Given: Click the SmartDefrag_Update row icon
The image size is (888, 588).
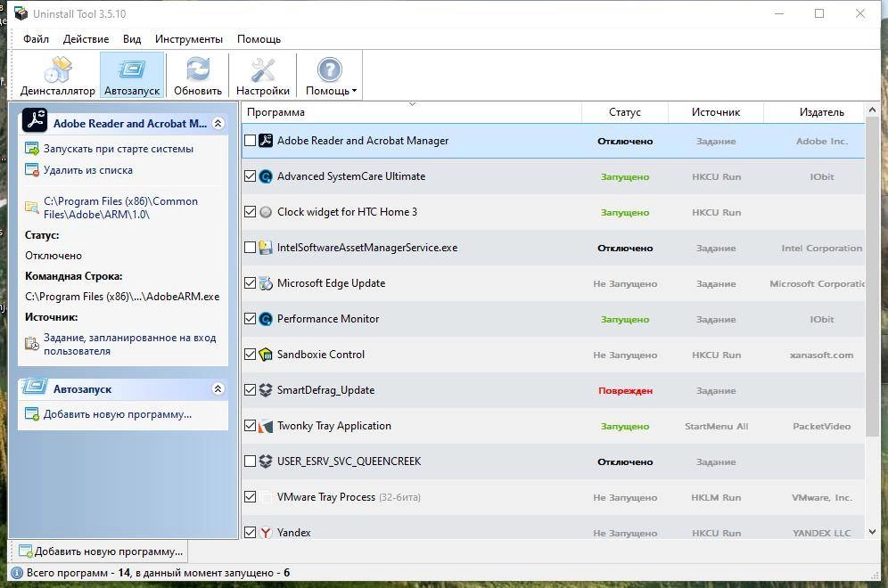Looking at the screenshot, I should click(x=266, y=390).
